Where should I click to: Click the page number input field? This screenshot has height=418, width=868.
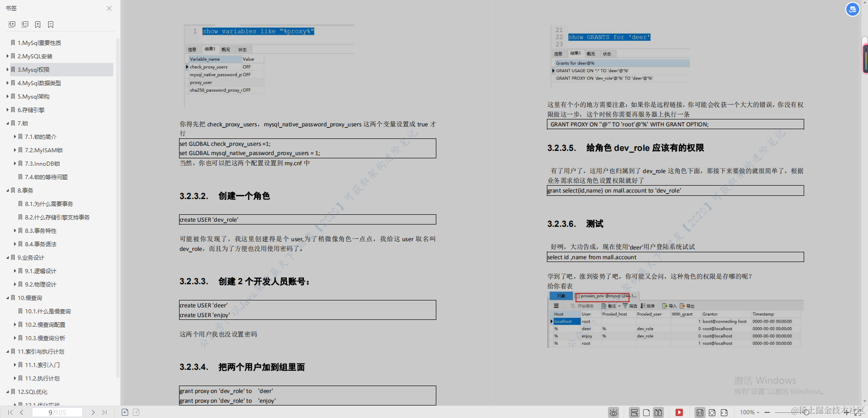tap(57, 412)
